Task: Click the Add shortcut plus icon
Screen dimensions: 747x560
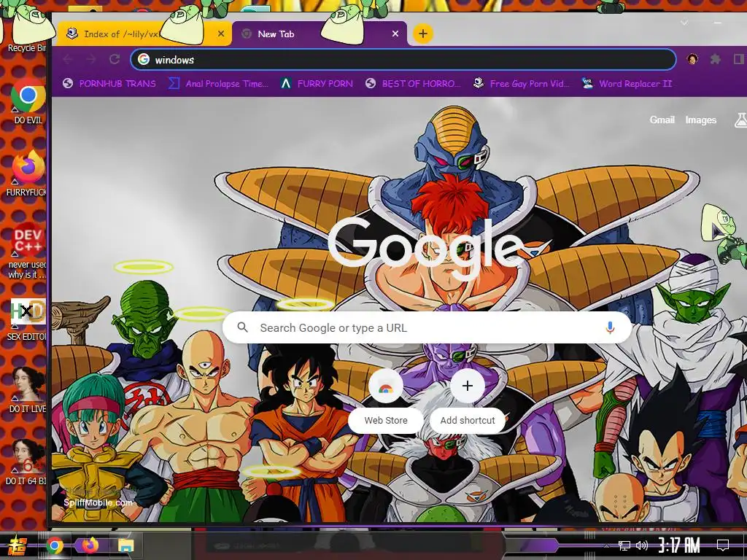Action: coord(468,386)
